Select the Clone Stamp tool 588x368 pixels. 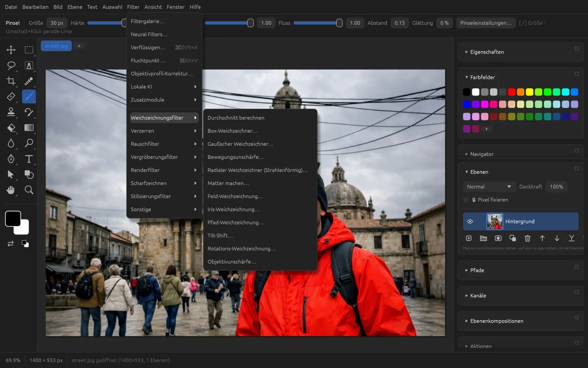(x=11, y=112)
